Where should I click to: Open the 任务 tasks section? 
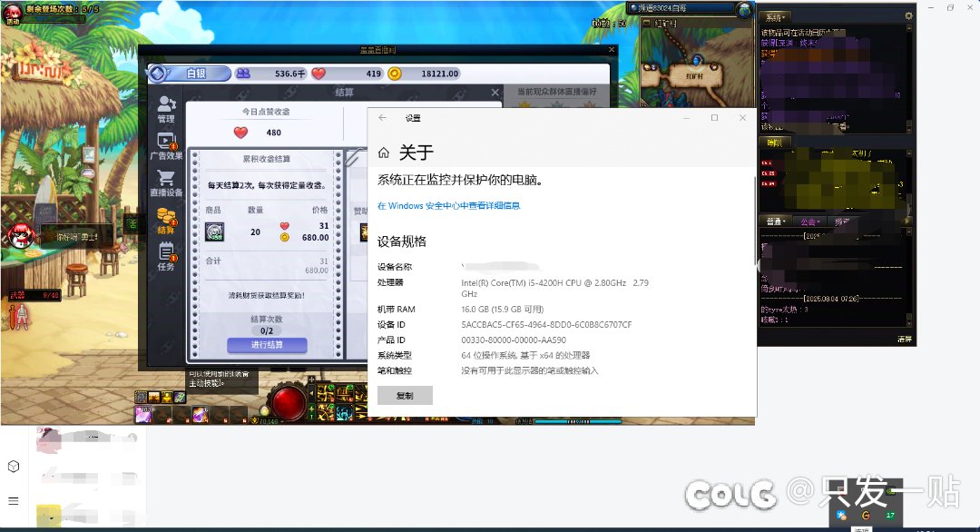point(166,258)
